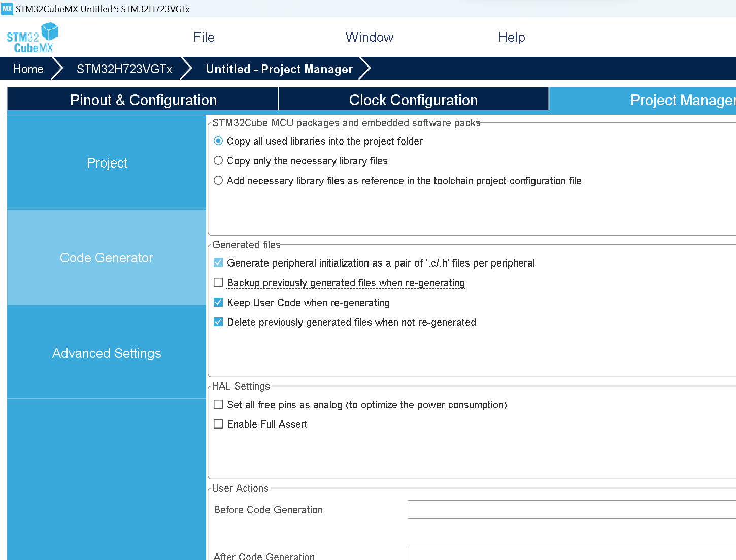Click the 'Generated files' group label
This screenshot has width=736, height=560.
tap(246, 244)
